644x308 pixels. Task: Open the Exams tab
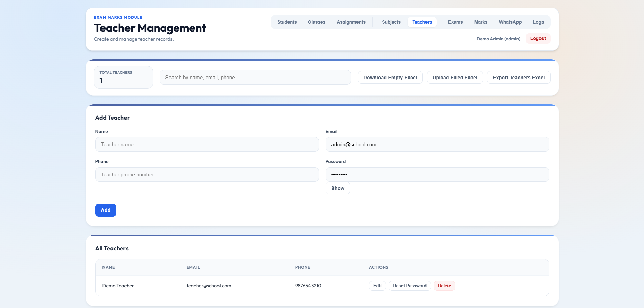click(455, 22)
